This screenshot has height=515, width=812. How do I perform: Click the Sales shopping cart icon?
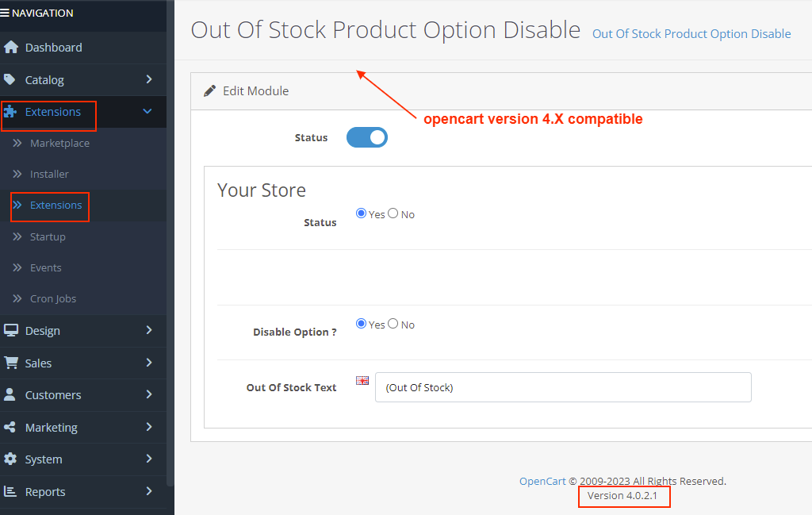pos(10,363)
